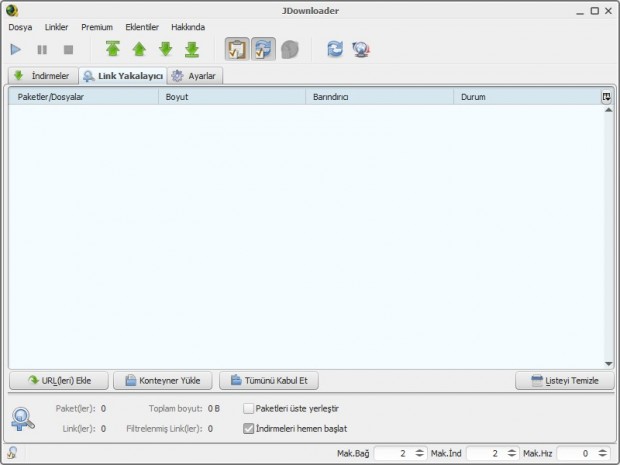Viewport: 620px width, 465px height.
Task: Open the Ayarlar tab
Action: (x=195, y=76)
